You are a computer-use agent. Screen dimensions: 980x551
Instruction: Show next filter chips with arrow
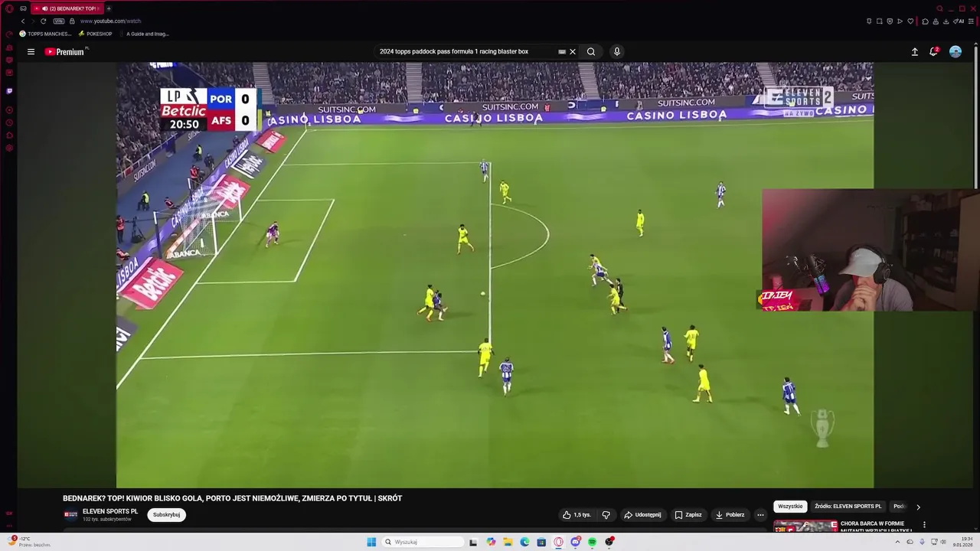point(918,507)
